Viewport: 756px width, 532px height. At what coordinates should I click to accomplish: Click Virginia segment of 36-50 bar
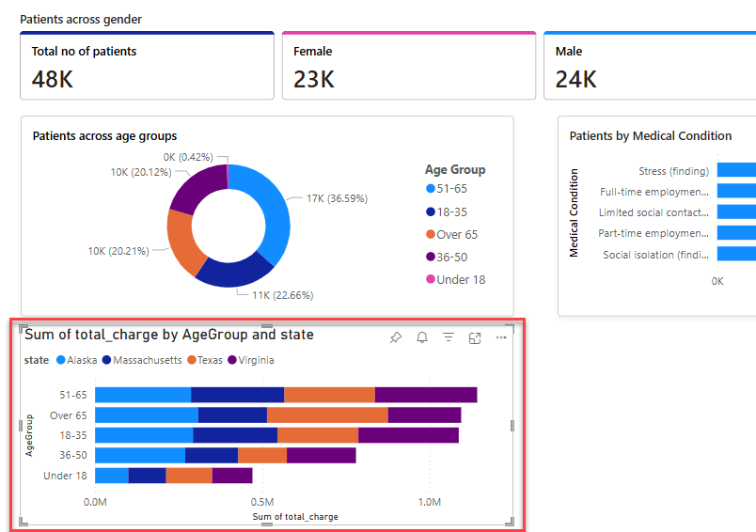tap(321, 455)
